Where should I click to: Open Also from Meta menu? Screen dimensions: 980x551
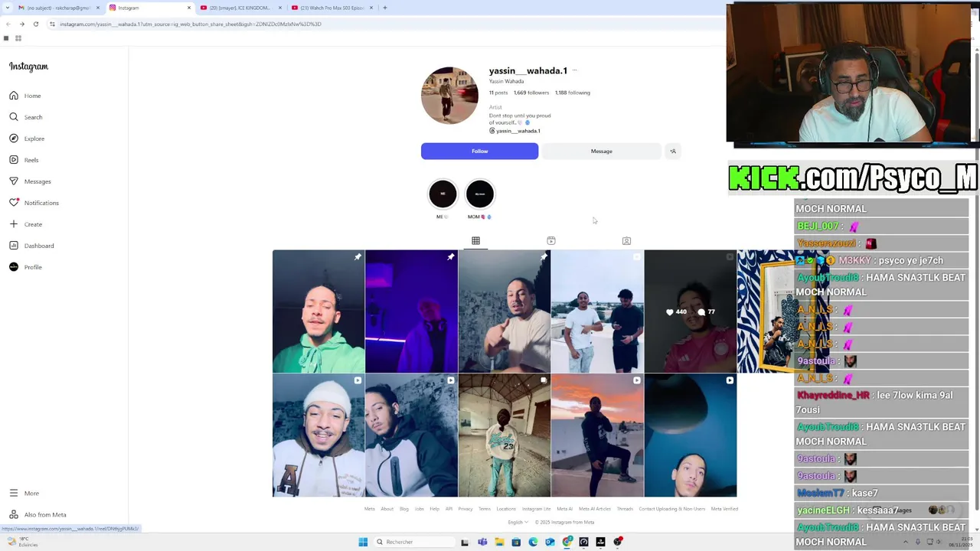coord(38,514)
